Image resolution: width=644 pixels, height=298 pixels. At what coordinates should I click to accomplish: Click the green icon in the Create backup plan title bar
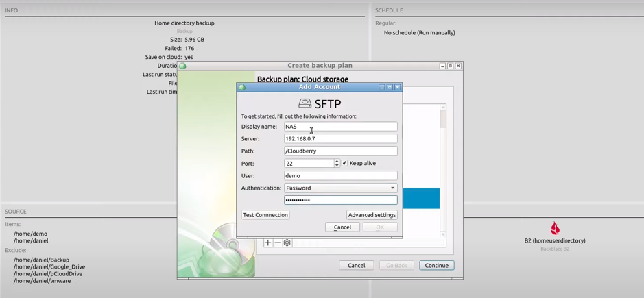pyautogui.click(x=182, y=66)
